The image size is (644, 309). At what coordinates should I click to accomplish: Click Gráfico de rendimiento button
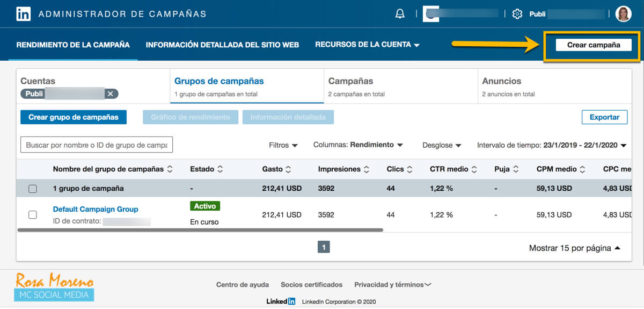click(x=191, y=117)
